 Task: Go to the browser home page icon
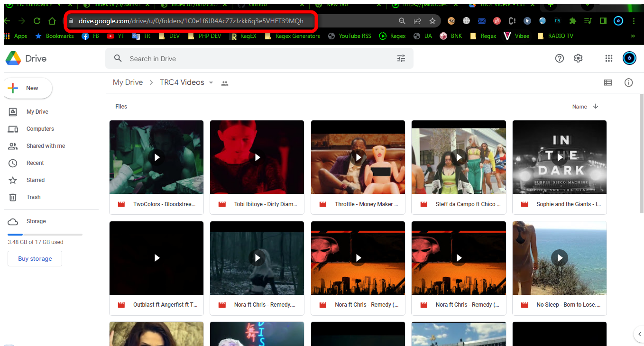pos(52,21)
